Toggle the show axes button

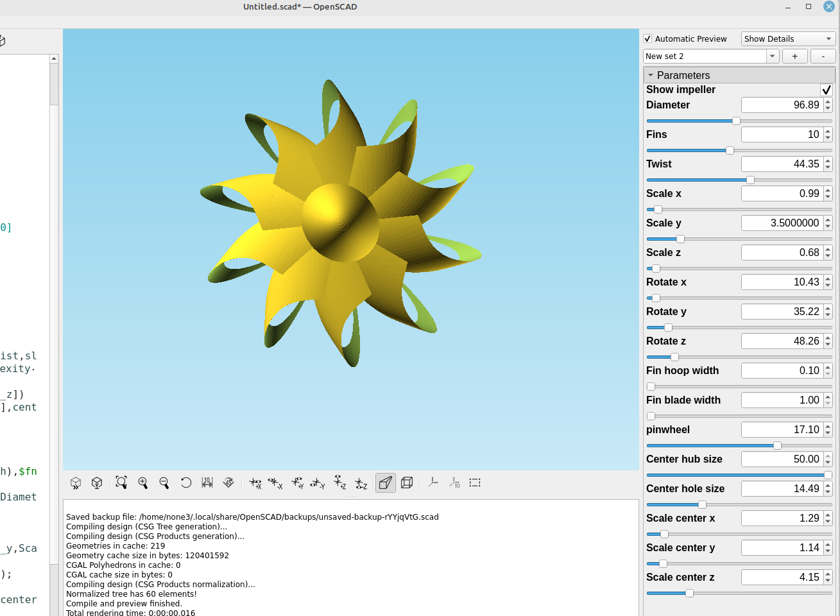click(x=433, y=483)
